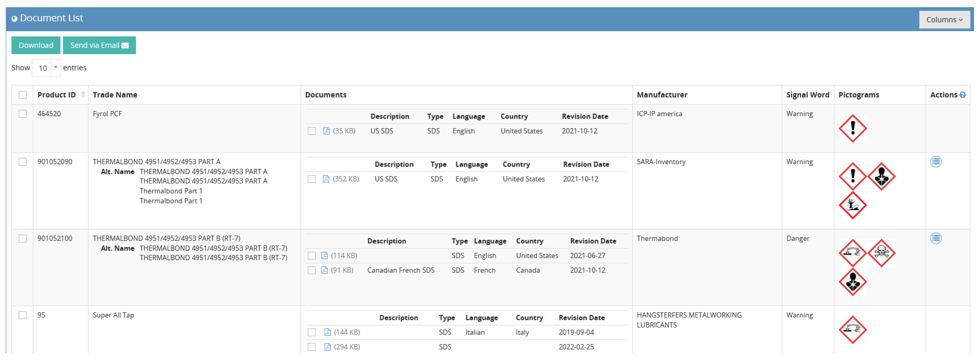Click the Document List header circle icon

click(14, 18)
